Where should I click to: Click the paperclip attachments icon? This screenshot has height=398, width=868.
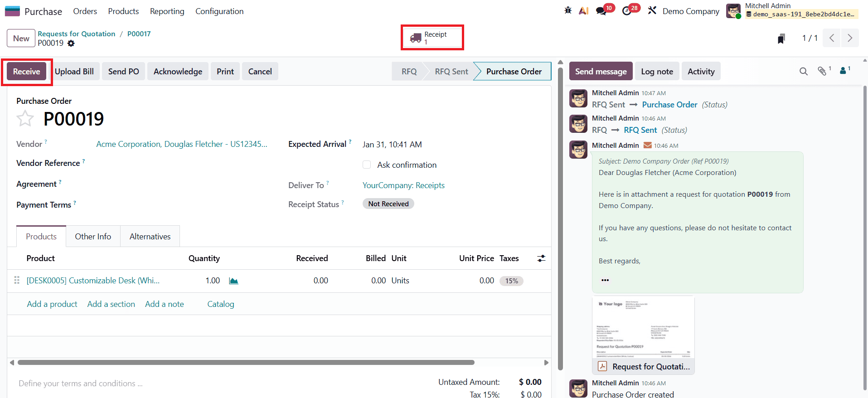tap(822, 71)
